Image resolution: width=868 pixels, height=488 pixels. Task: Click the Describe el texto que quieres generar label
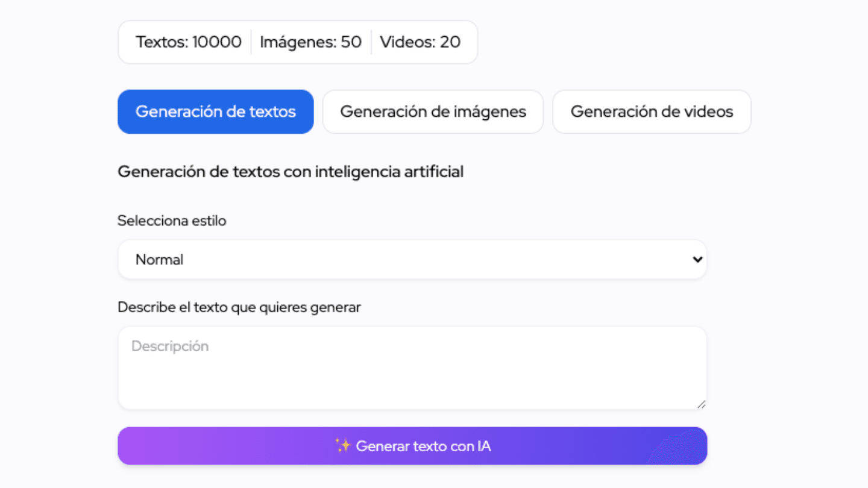239,307
